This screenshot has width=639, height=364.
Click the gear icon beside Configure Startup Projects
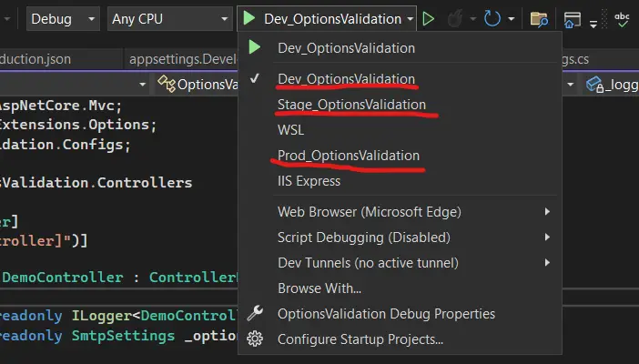(x=256, y=339)
